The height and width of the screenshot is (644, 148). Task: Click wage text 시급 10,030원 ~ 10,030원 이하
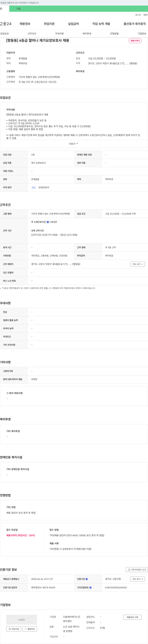120,214
